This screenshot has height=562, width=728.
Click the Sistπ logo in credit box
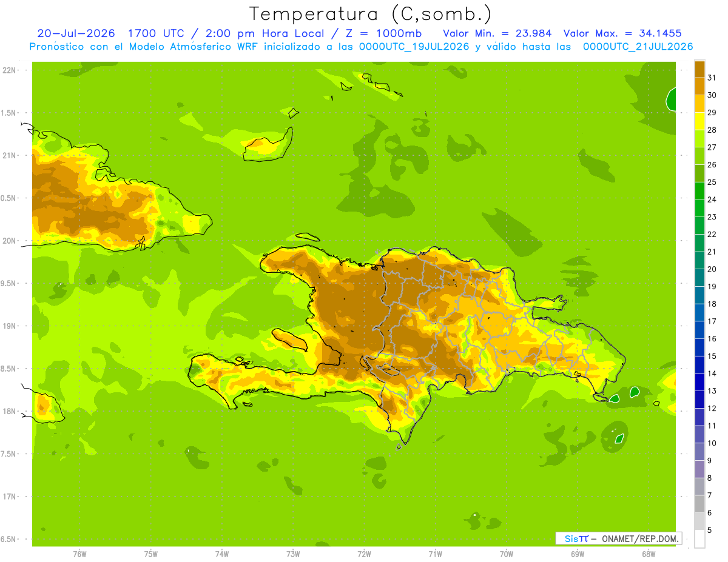(576, 538)
